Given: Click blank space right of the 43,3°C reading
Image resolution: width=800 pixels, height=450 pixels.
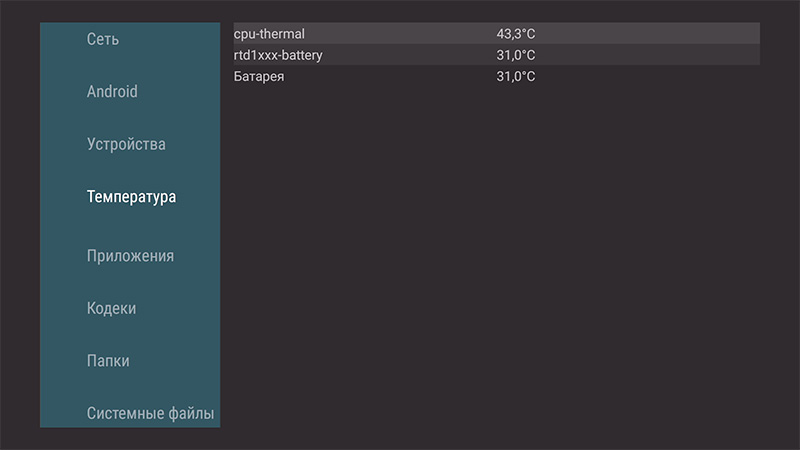Looking at the screenshot, I should click(x=650, y=34).
